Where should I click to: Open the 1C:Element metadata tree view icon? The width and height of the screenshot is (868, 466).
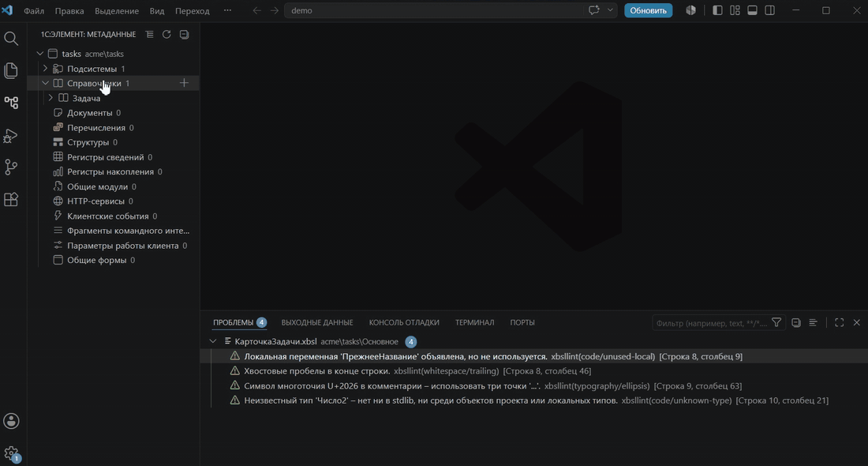click(11, 103)
